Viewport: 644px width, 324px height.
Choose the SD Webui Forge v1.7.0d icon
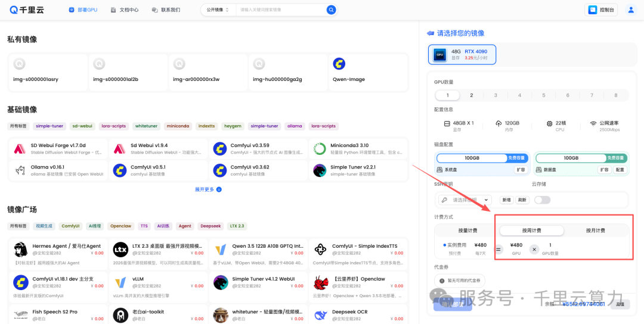(20, 148)
